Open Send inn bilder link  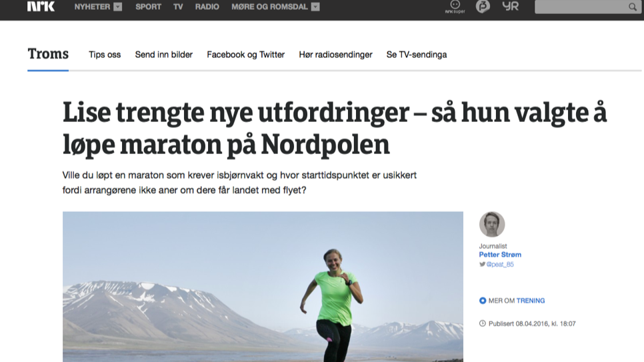(164, 55)
